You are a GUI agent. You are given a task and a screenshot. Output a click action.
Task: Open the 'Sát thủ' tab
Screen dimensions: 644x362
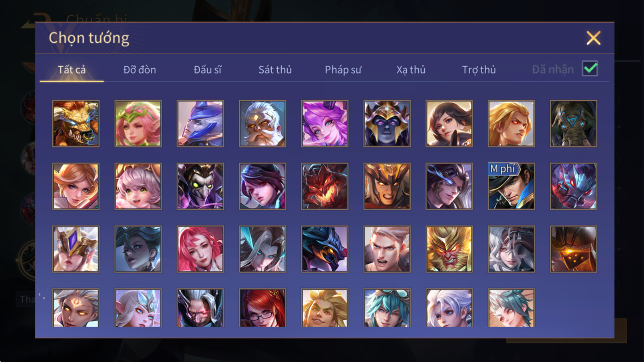275,70
